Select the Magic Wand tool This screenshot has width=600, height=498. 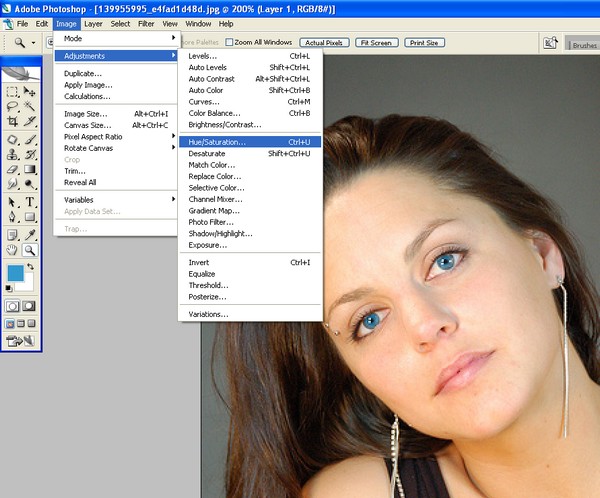tap(30, 106)
